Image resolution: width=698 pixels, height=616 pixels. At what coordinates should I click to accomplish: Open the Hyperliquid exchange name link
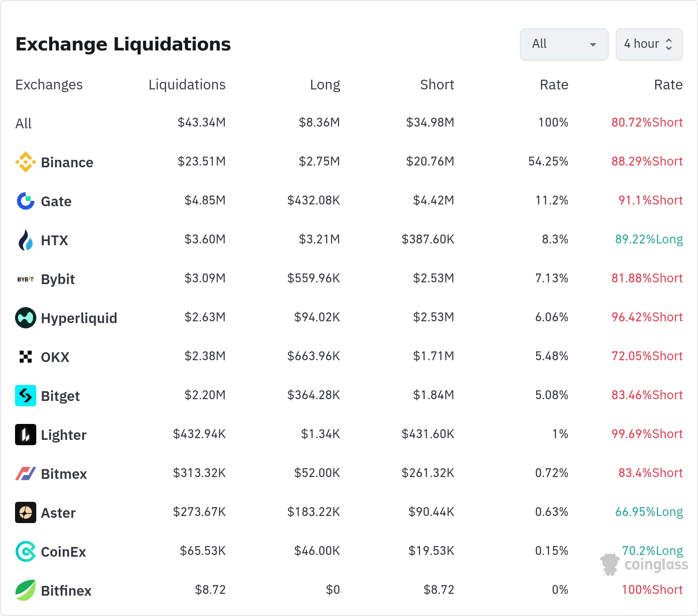click(x=79, y=318)
